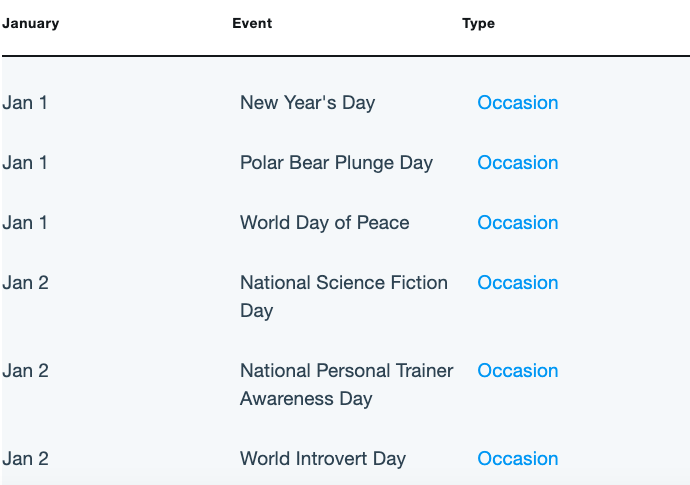Open the Occasion link for New Year's Day
The height and width of the screenshot is (485, 690).
pos(518,103)
